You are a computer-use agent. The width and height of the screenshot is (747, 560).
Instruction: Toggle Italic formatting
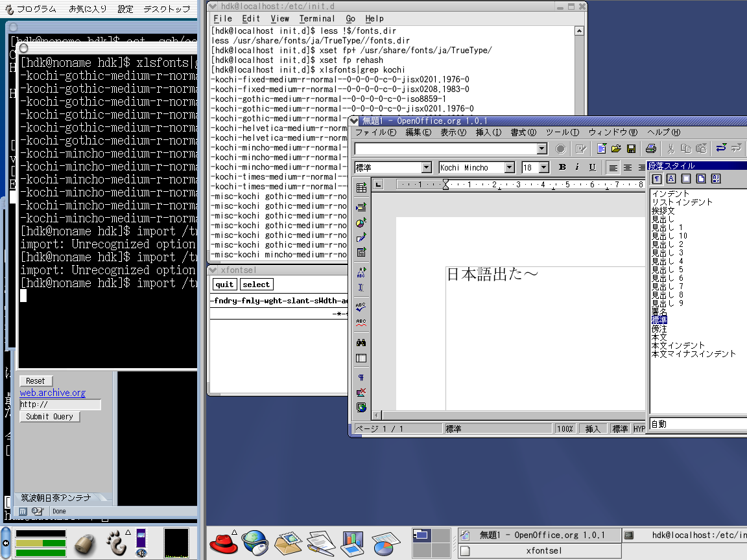(x=577, y=167)
